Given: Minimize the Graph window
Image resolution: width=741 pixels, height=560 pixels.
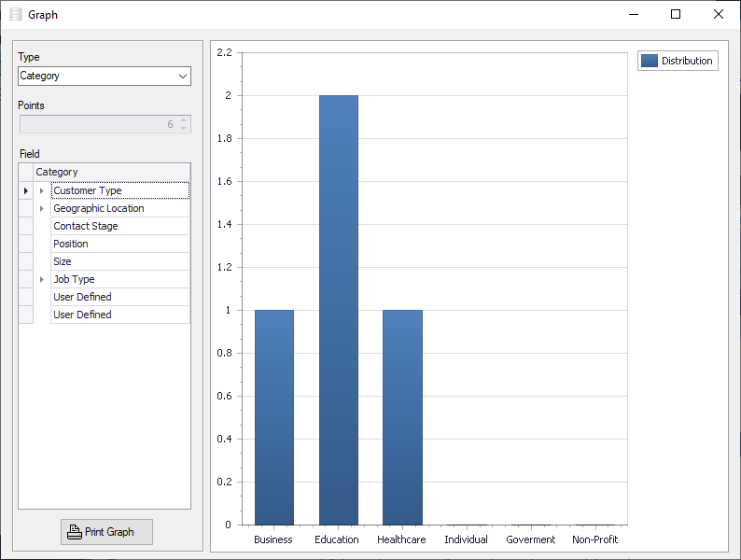Looking at the screenshot, I should tap(634, 15).
